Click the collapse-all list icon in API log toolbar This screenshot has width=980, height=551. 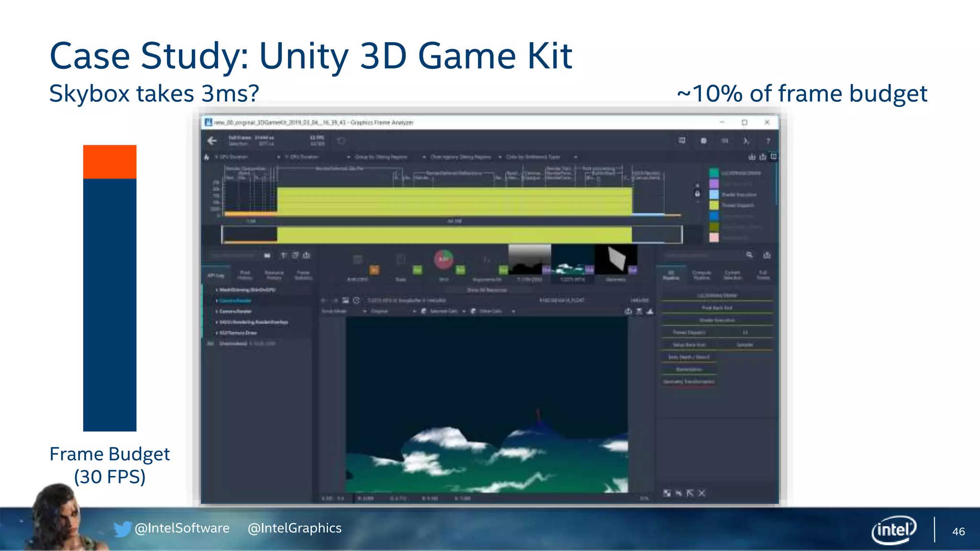click(295, 255)
